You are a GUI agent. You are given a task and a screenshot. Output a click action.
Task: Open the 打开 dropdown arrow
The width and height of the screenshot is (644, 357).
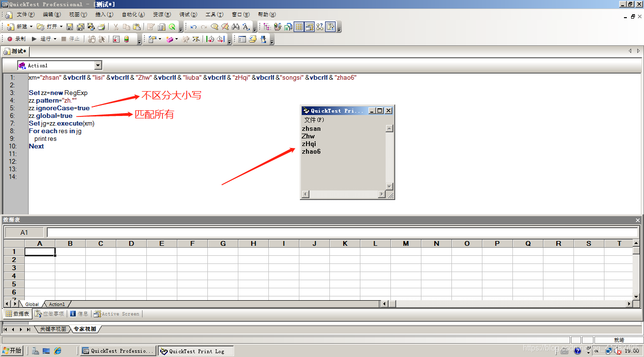tap(61, 27)
